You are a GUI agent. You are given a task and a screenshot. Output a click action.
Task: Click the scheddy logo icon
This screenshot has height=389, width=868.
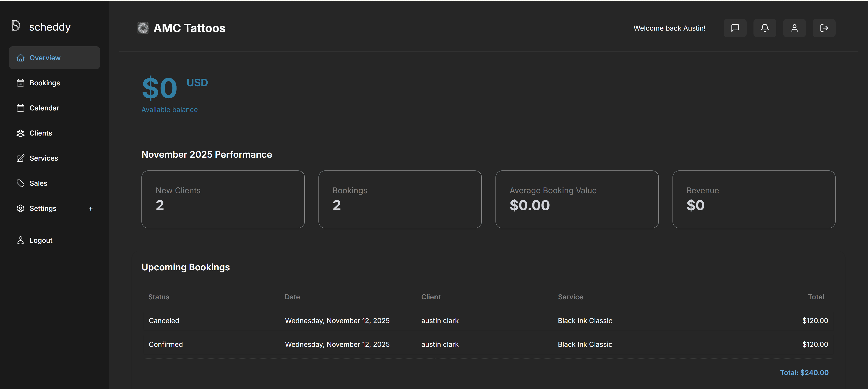point(16,26)
